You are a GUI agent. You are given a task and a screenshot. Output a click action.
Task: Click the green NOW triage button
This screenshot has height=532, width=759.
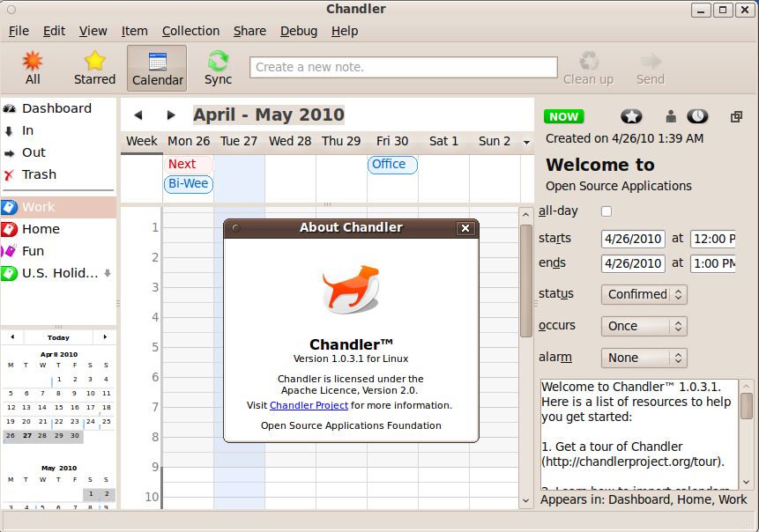563,116
